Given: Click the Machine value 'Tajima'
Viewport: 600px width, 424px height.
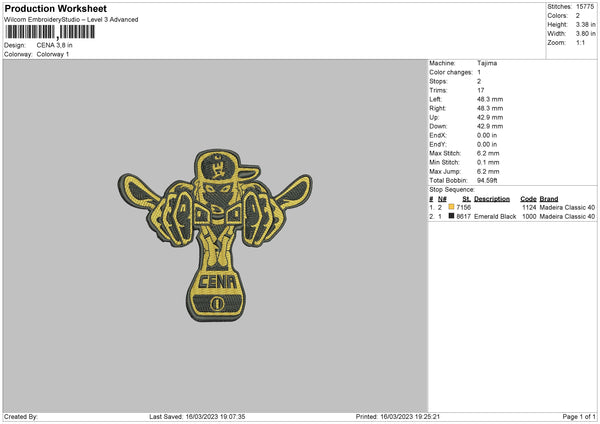Looking at the screenshot, I should click(x=487, y=63).
